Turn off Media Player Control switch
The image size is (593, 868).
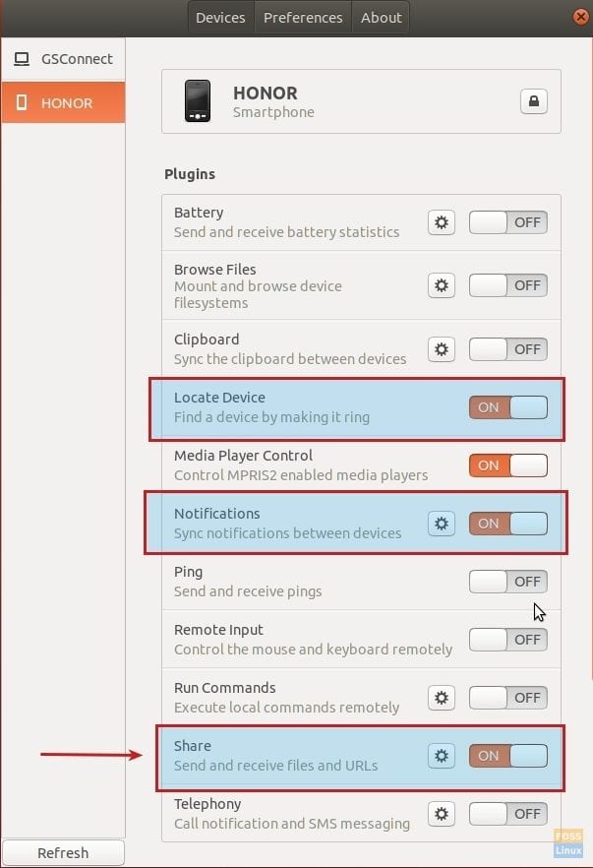pyautogui.click(x=507, y=465)
